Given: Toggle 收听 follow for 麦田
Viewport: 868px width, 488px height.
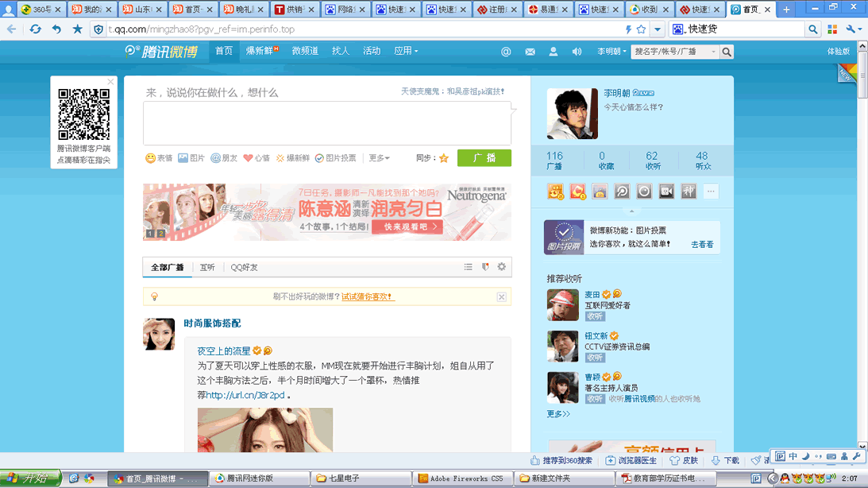Looking at the screenshot, I should pyautogui.click(x=595, y=316).
